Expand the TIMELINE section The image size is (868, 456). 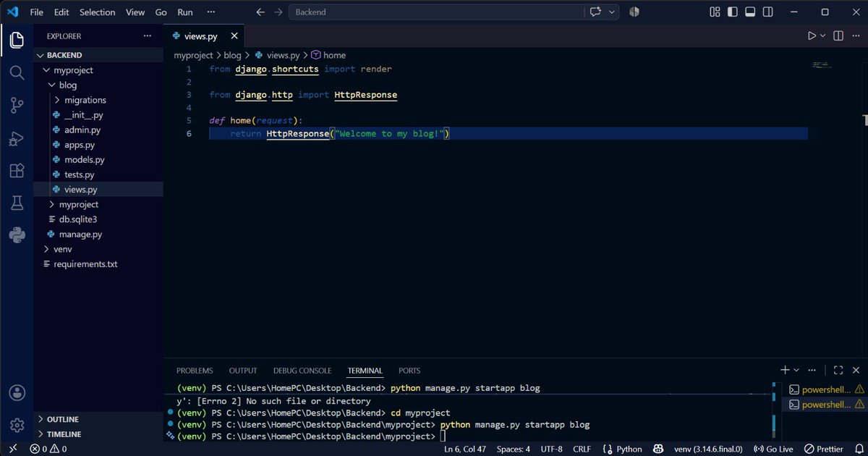[x=98, y=434]
